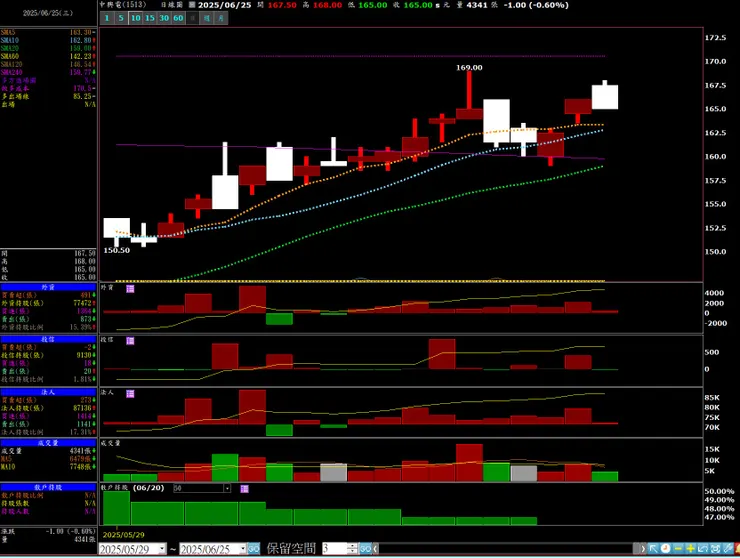Open purple settings icon in 散戶持股 panel
This screenshot has width=740, height=558.
click(244, 489)
